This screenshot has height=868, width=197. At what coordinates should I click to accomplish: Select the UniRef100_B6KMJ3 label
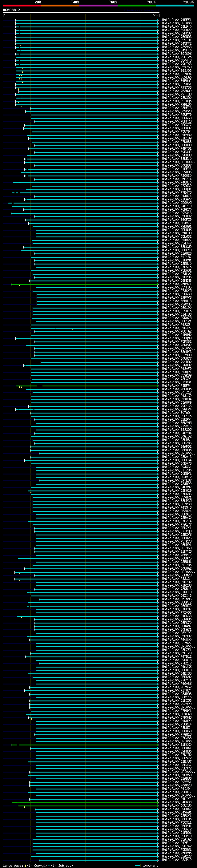click(x=176, y=301)
